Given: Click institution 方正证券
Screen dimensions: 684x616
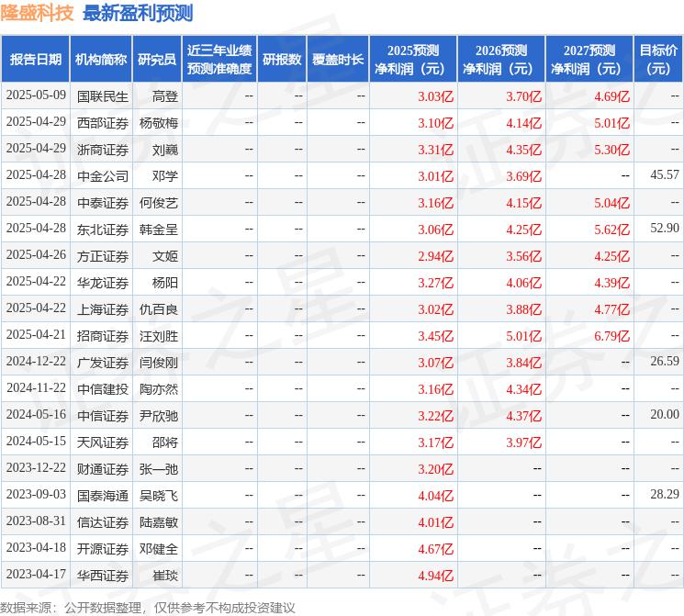Looking at the screenshot, I should [103, 256].
